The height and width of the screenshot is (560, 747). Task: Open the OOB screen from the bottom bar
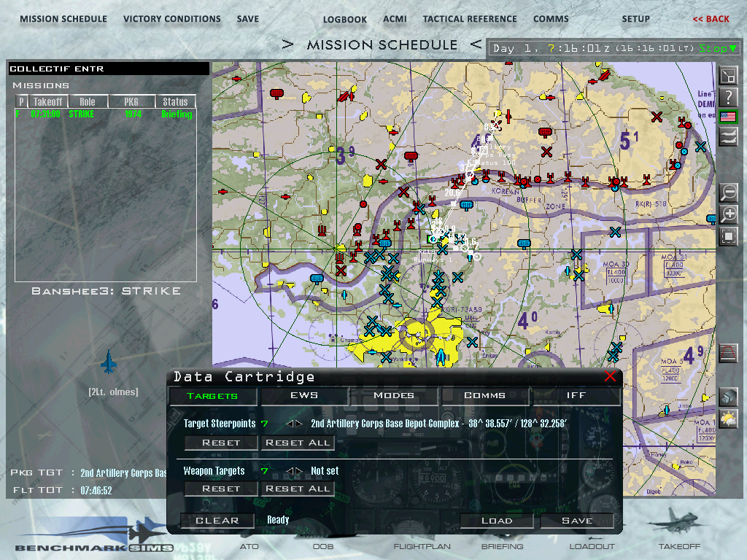323,547
